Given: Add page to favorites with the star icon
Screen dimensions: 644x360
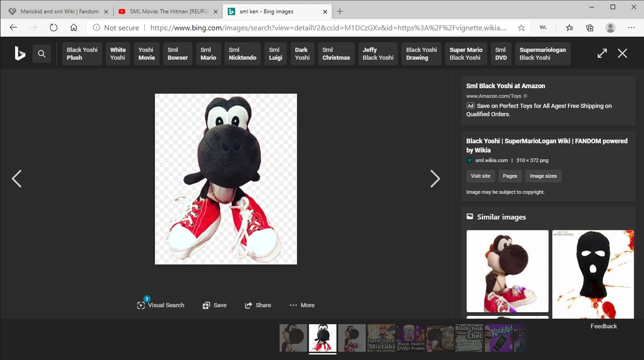Looking at the screenshot, I should click(521, 27).
